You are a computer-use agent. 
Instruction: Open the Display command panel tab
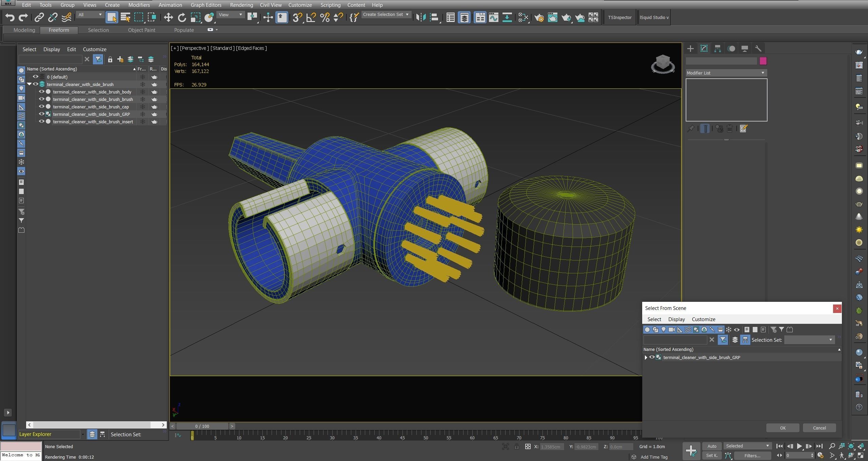click(745, 48)
